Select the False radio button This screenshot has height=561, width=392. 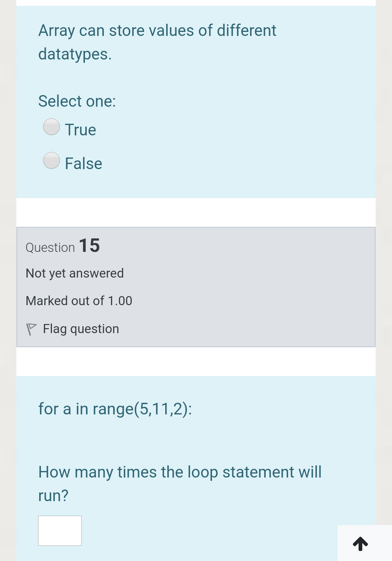(x=51, y=161)
